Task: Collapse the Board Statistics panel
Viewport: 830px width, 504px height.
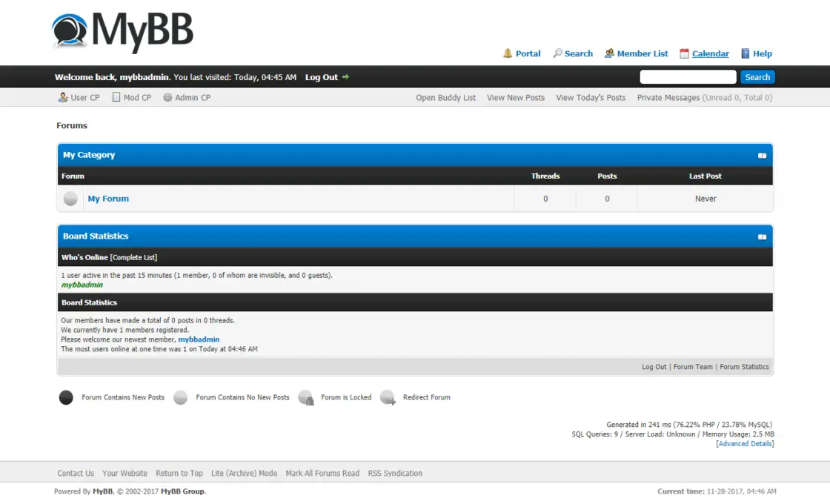Action: pyautogui.click(x=762, y=236)
